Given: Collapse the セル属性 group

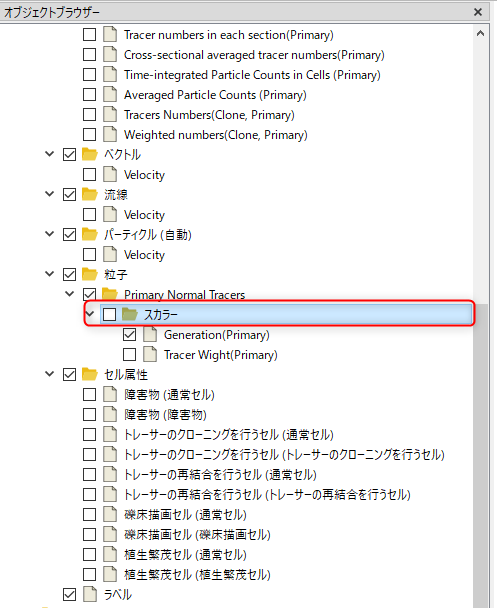Looking at the screenshot, I should point(50,374).
